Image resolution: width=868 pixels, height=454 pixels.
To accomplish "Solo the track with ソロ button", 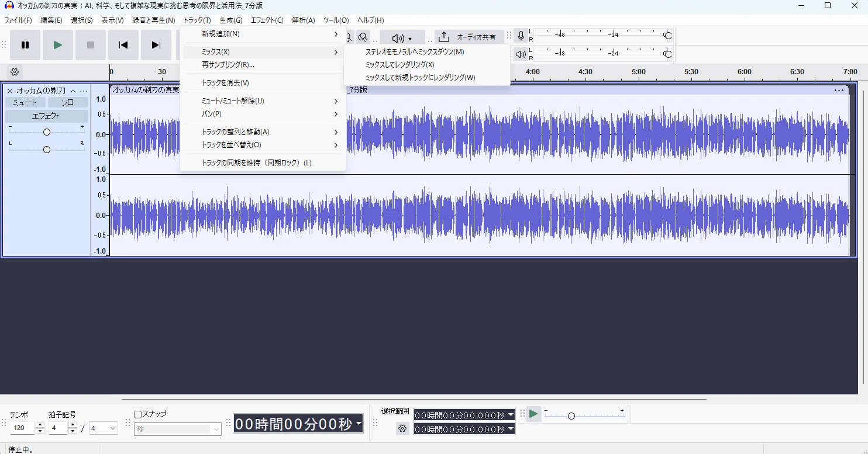I will pyautogui.click(x=68, y=102).
